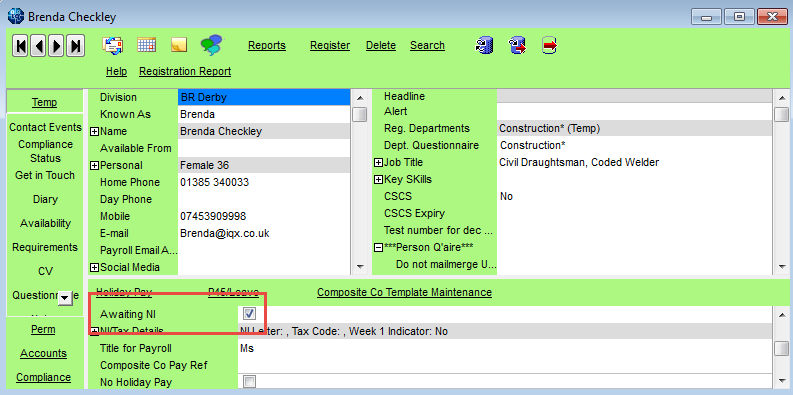Open the Requirements view
793x395 pixels.
pyautogui.click(x=45, y=247)
